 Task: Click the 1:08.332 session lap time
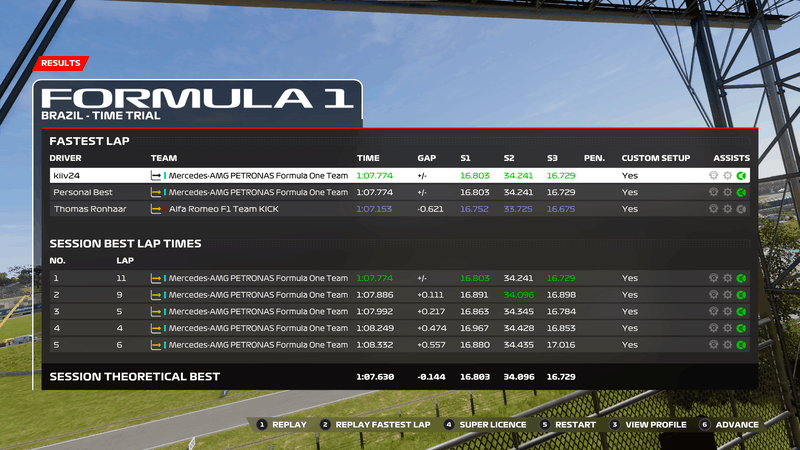click(374, 345)
